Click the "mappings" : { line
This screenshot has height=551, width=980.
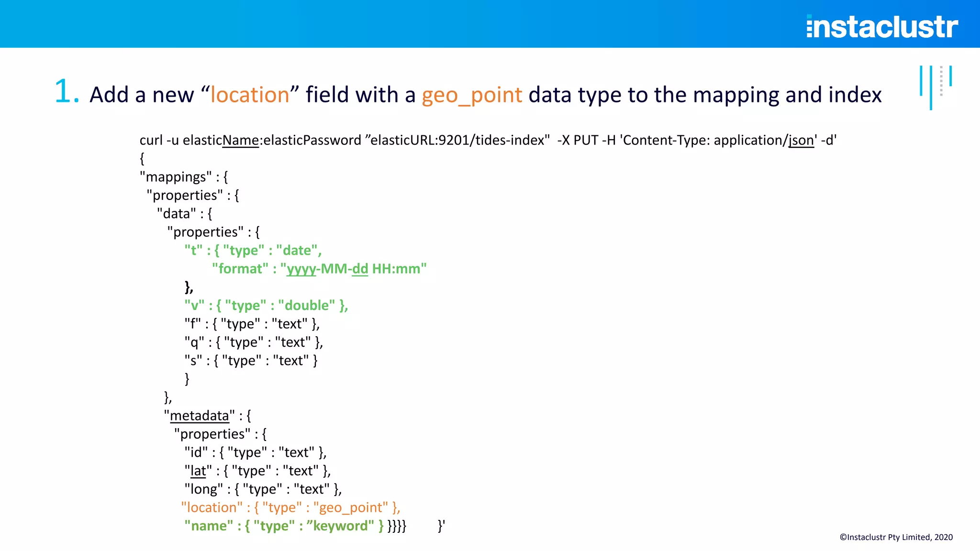(184, 177)
